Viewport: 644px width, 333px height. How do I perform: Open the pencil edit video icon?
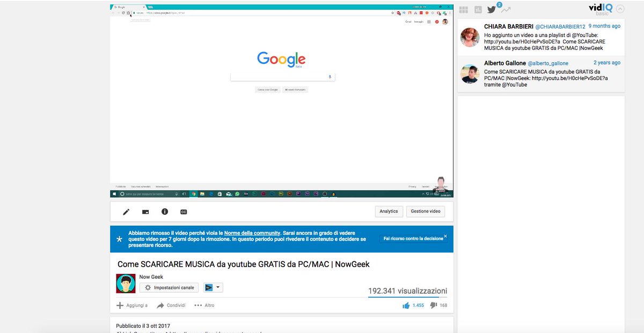126,212
